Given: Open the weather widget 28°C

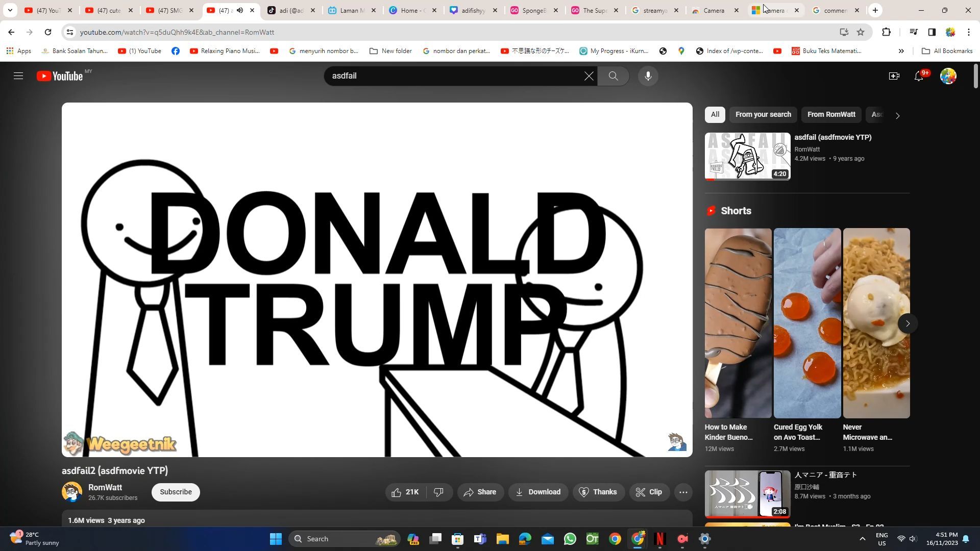Looking at the screenshot, I should click(34, 539).
